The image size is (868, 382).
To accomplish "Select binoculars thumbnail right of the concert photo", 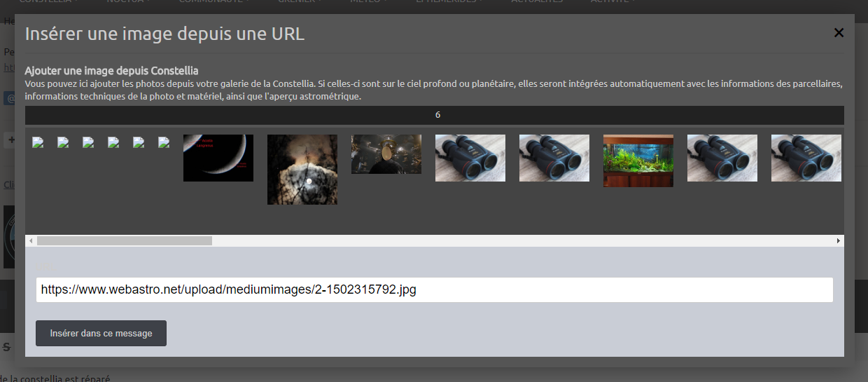I will pyautogui.click(x=470, y=158).
